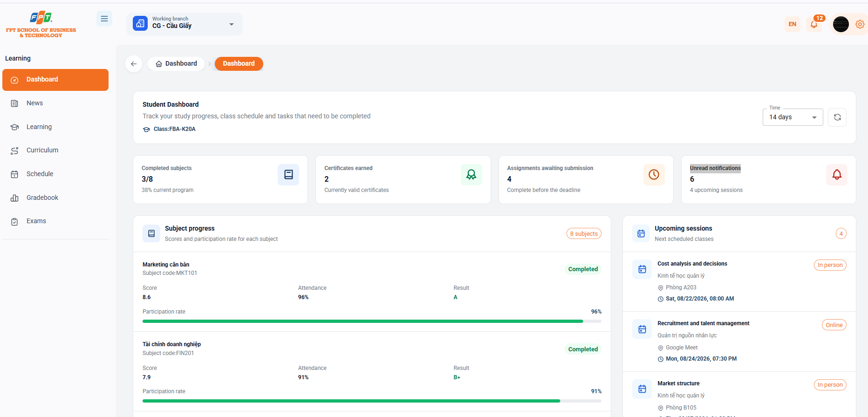868x417 pixels.
Task: Click the back arrow button near breadcrumb
Action: point(134,64)
